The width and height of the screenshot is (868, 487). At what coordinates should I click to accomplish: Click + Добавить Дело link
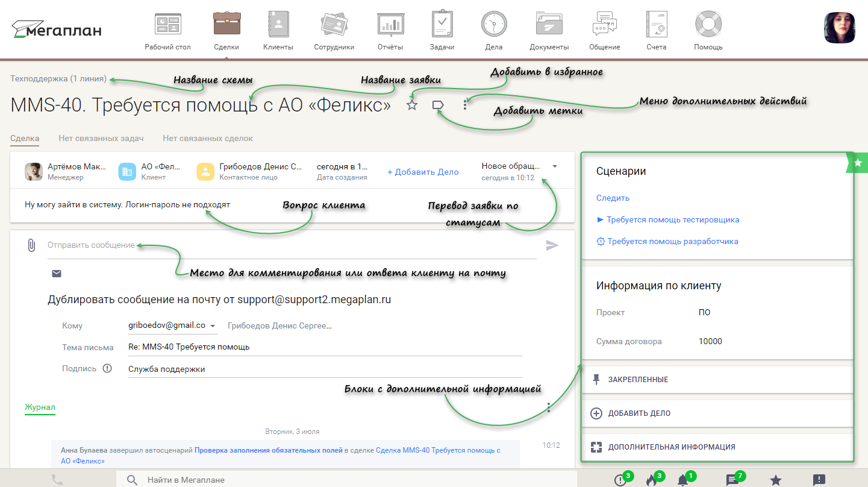[423, 172]
